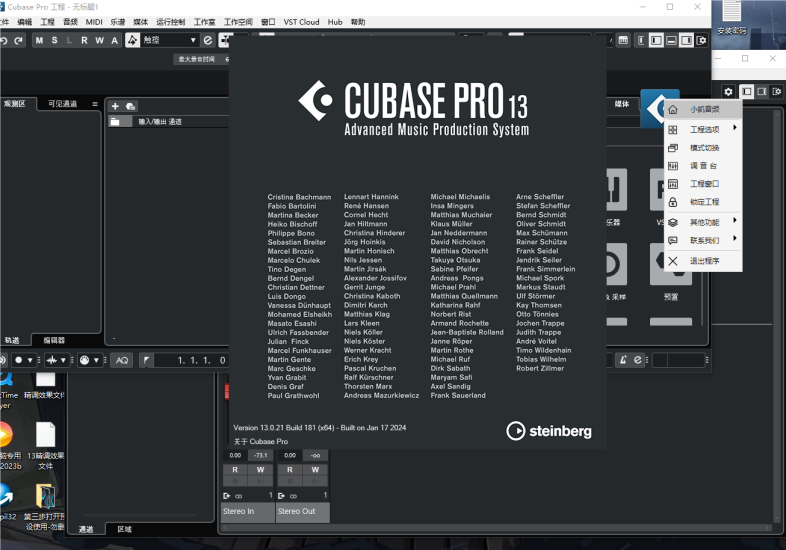Click the steinberg logo in About dialog
Viewport: 786px width, 550px height.
point(549,431)
